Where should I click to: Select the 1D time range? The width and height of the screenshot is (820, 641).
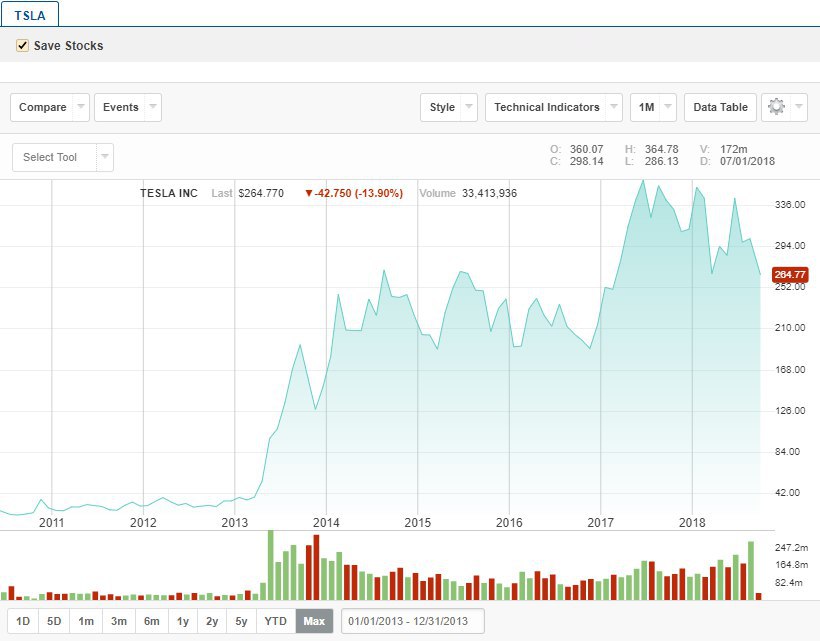click(23, 621)
